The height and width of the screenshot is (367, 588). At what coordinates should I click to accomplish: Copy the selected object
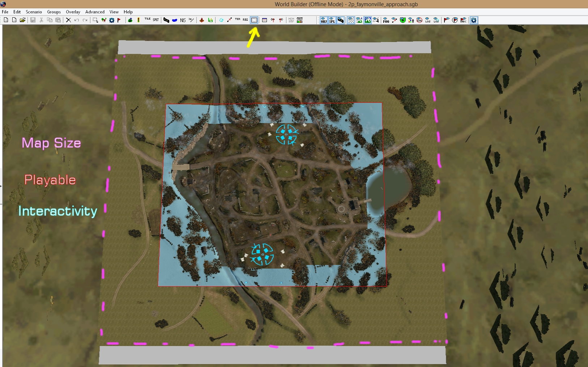50,20
